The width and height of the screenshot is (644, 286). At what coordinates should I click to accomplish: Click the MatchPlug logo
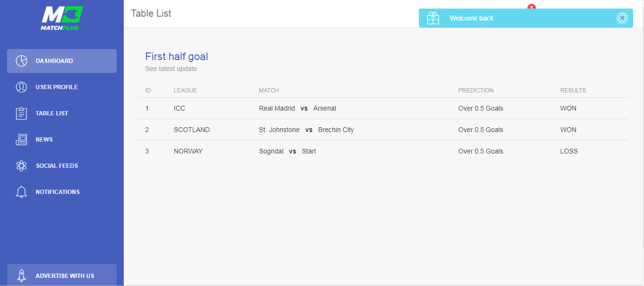(62, 18)
